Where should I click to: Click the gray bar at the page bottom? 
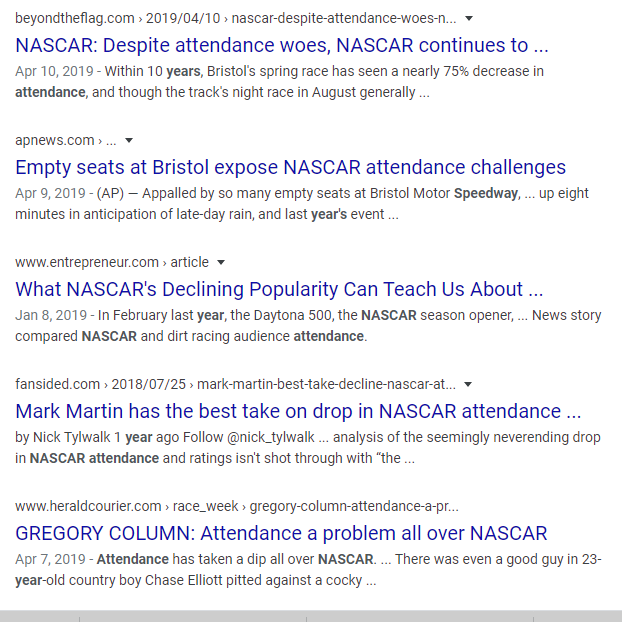coord(311,616)
